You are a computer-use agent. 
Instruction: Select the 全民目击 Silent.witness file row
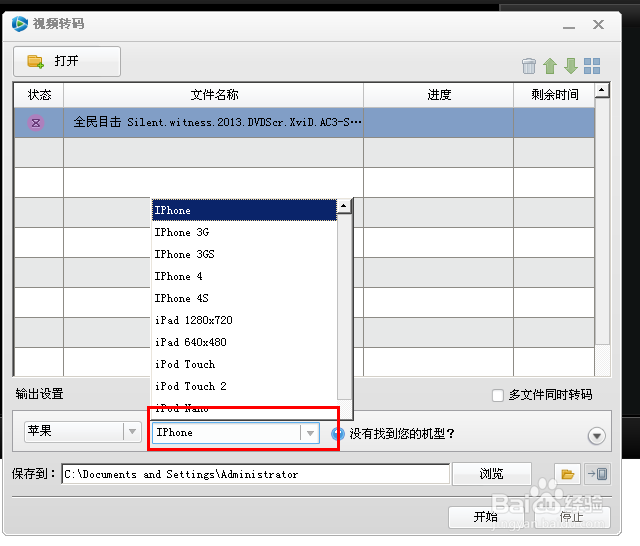click(304, 122)
